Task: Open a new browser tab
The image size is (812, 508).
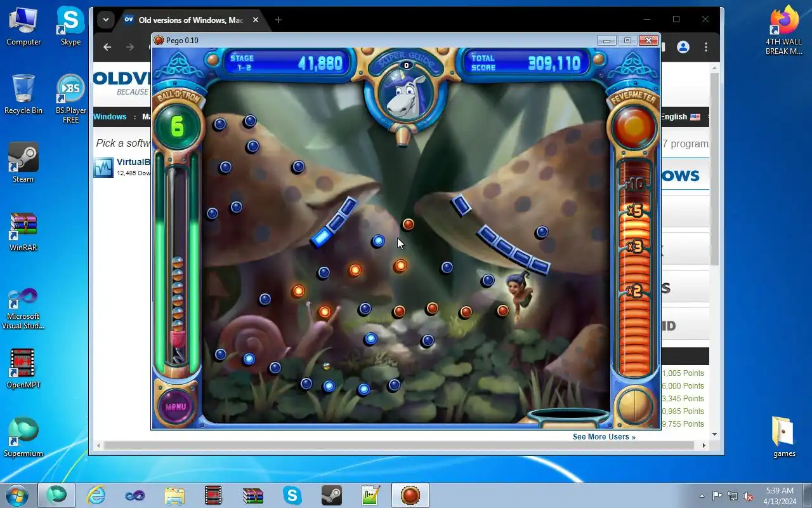Action: 278,20
